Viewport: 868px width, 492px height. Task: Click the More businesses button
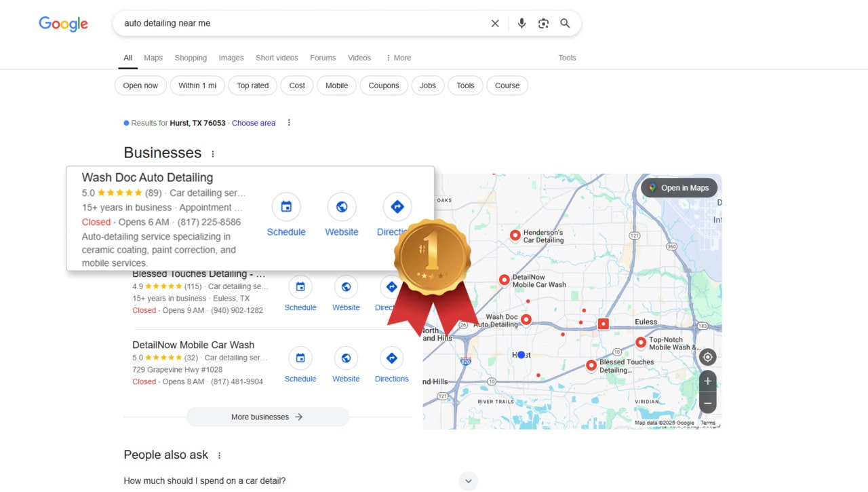267,417
